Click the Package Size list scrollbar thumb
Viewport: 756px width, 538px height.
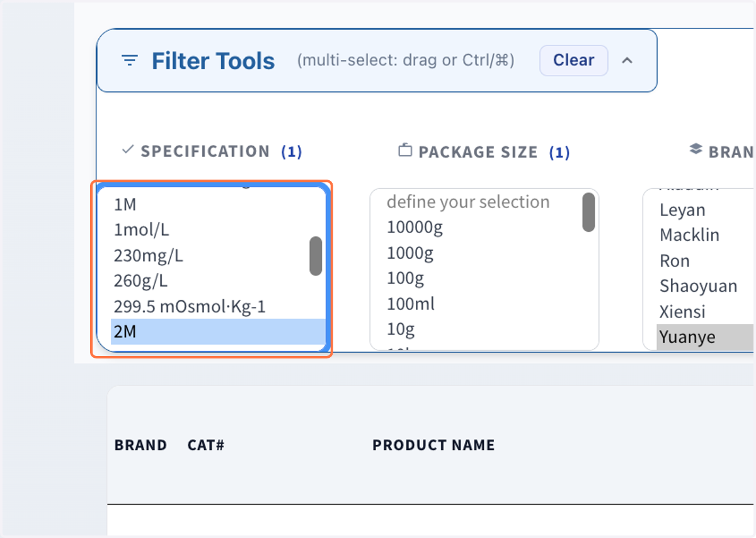pos(589,212)
